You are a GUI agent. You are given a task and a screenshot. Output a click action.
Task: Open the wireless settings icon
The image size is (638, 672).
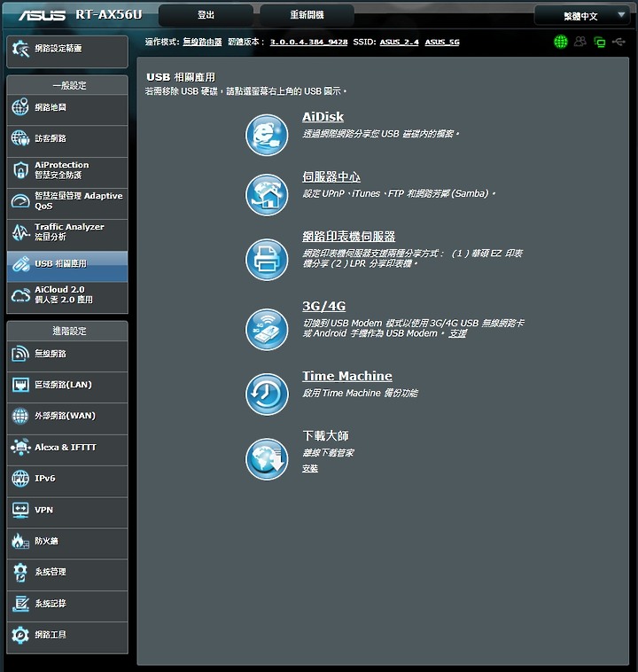20,354
